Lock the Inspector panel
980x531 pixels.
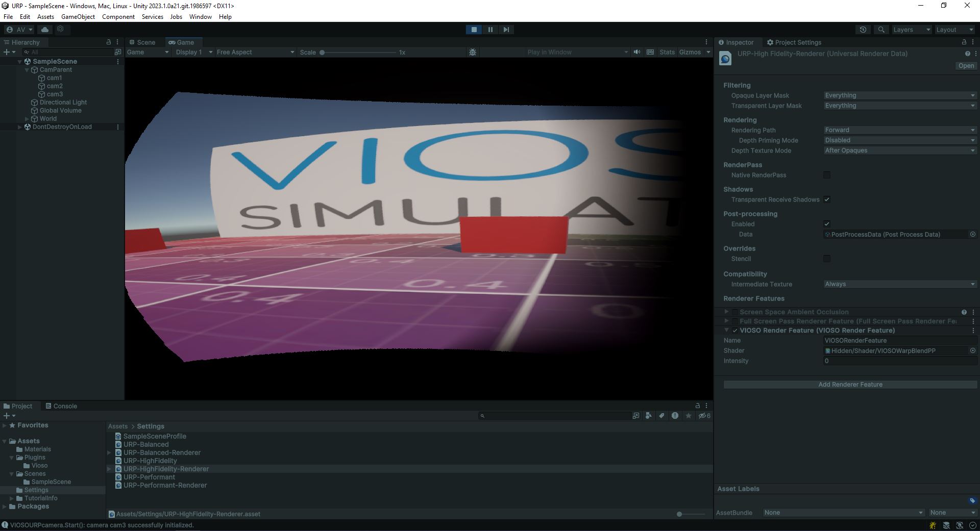964,42
